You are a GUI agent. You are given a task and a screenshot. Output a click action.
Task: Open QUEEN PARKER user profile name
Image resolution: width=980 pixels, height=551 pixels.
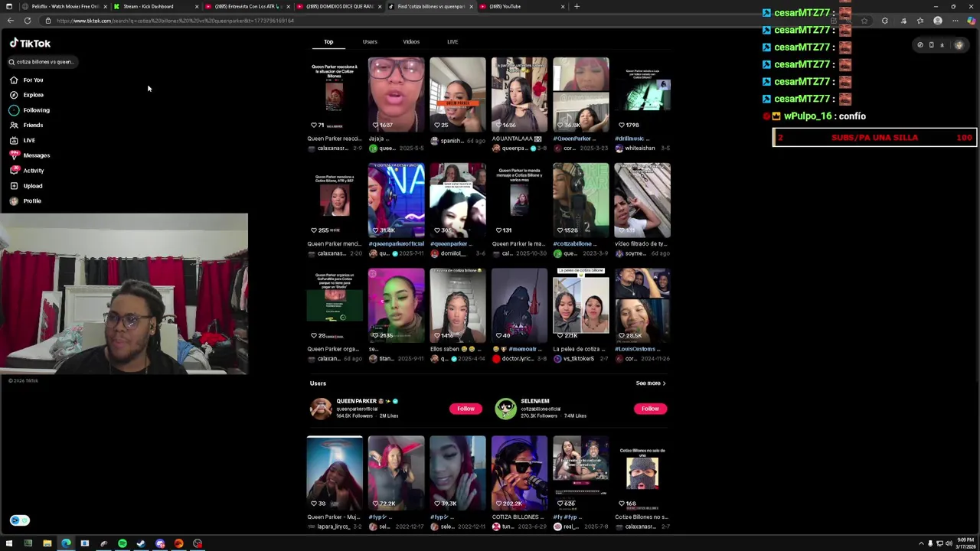tap(357, 401)
